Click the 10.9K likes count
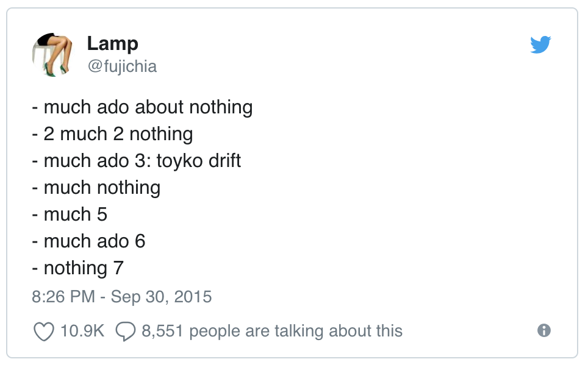This screenshot has height=373, width=588. coord(82,331)
